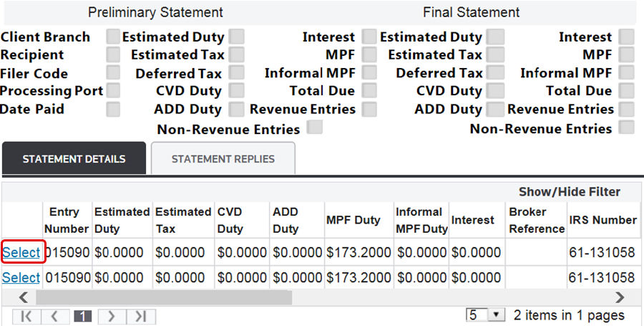
Task: Click the MPF Duty column header
Action: 353,220
